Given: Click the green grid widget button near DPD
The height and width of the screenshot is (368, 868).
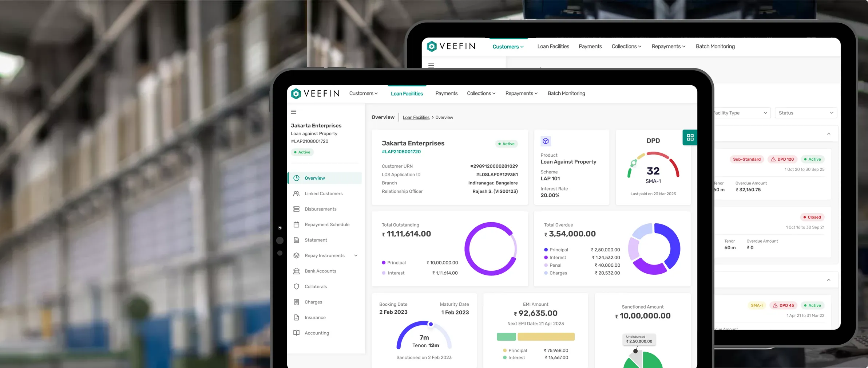Looking at the screenshot, I should tap(690, 137).
